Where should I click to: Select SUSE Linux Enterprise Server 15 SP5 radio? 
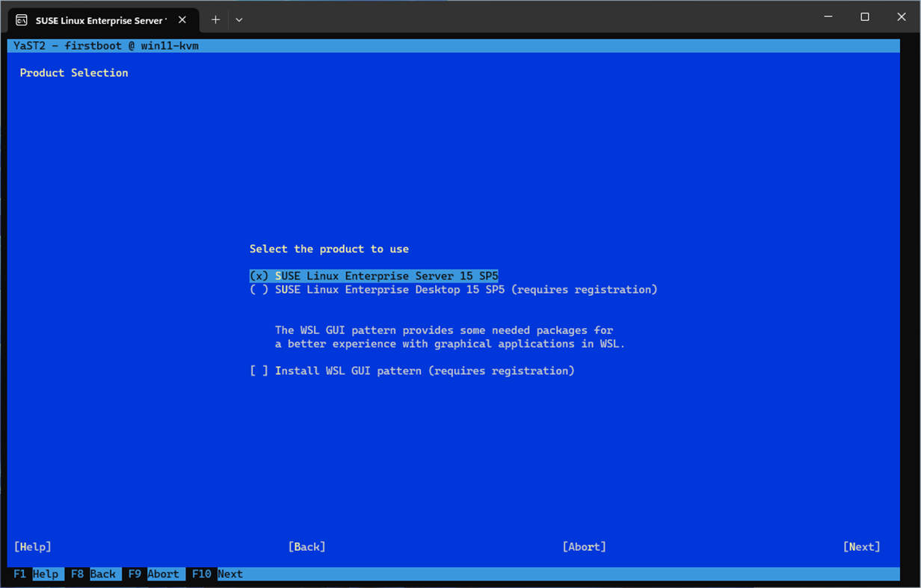pyautogui.click(x=374, y=276)
